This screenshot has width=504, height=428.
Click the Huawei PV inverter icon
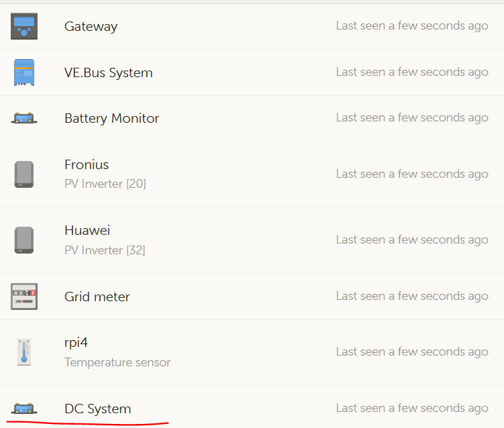tap(24, 240)
